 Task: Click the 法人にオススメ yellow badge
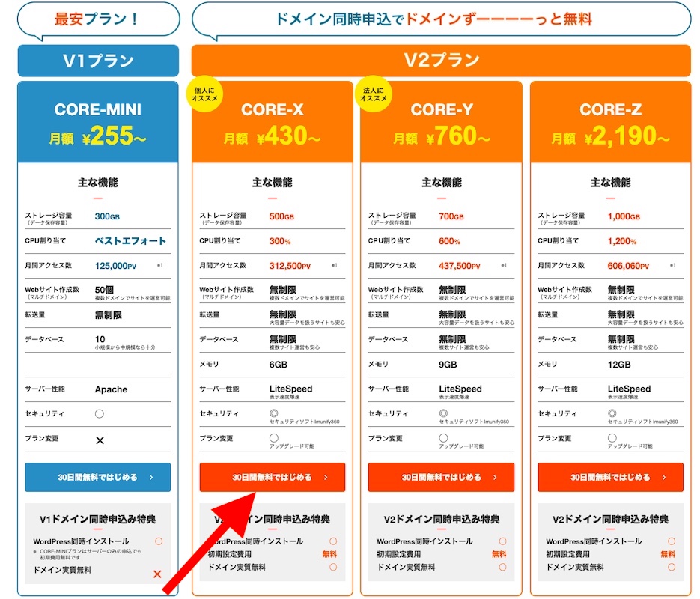(x=374, y=94)
